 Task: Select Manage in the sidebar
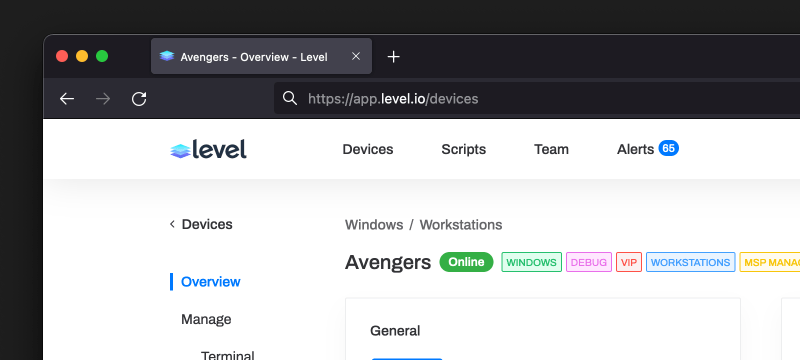tap(206, 319)
